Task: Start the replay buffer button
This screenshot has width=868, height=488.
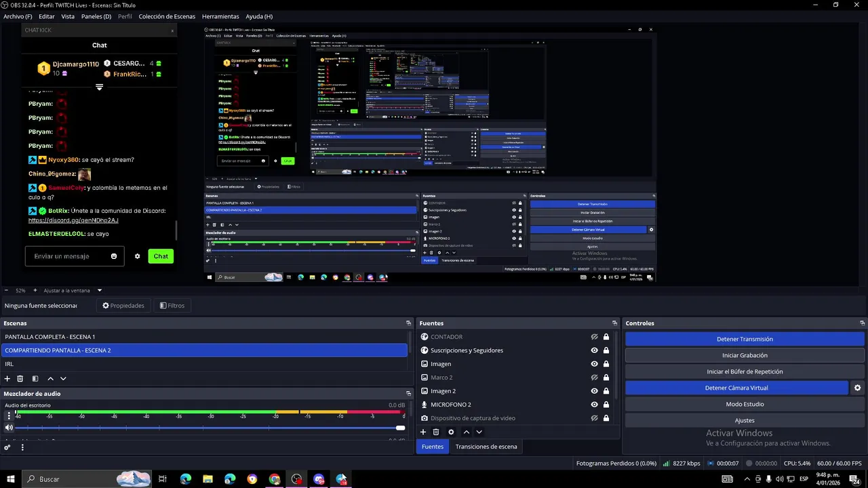Action: click(x=745, y=371)
